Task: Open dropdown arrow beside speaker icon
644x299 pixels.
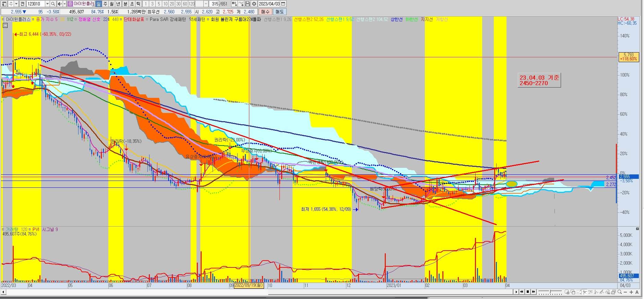Action: pos(64,4)
